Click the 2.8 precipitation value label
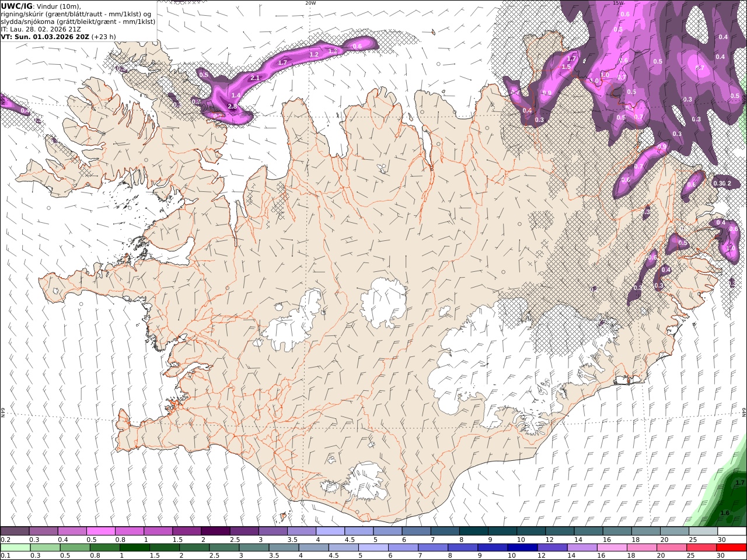The height and width of the screenshot is (560, 747). pos(232,106)
